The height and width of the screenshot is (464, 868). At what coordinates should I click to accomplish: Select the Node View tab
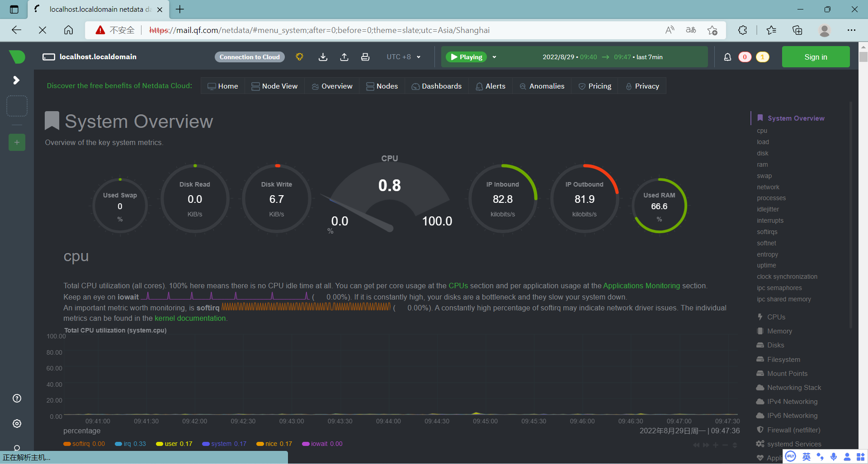(x=274, y=86)
